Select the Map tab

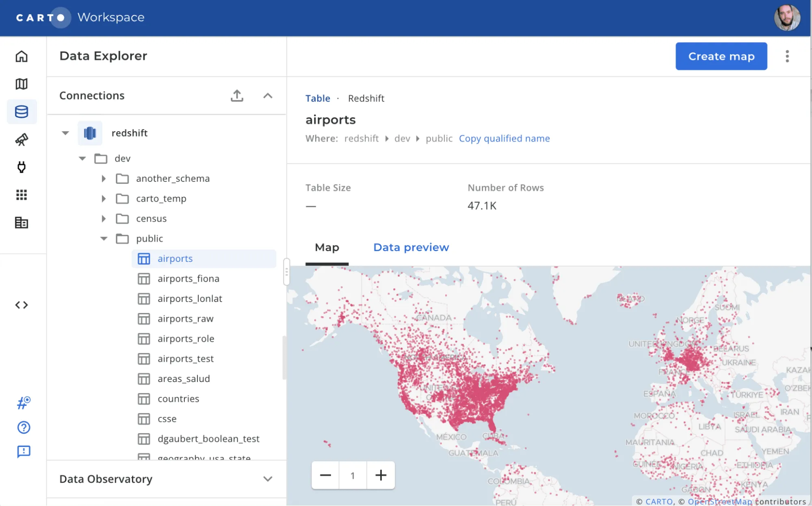(327, 247)
